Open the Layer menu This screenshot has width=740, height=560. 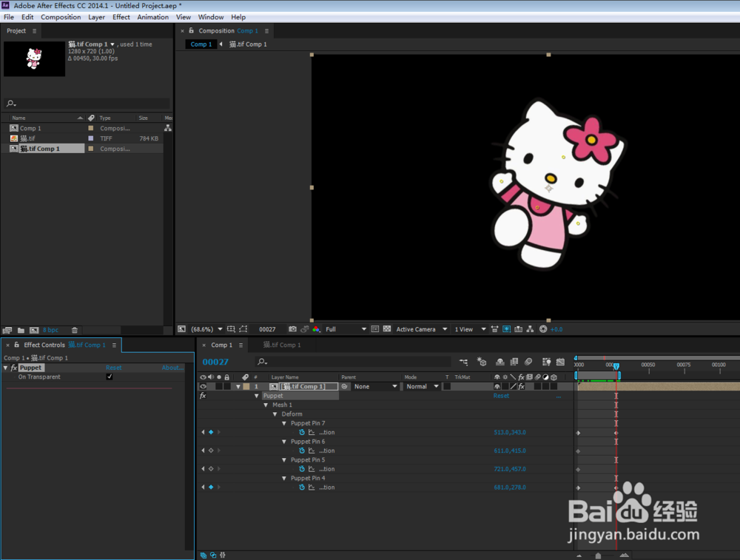pos(97,17)
